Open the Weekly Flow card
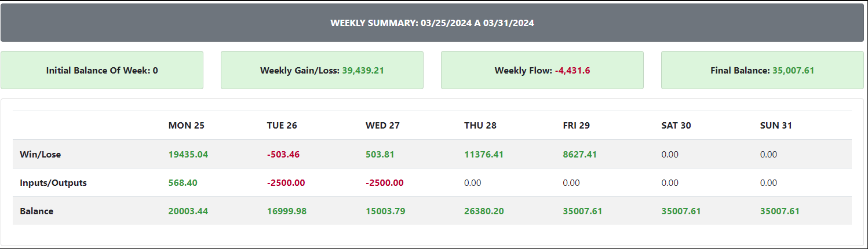 [542, 70]
